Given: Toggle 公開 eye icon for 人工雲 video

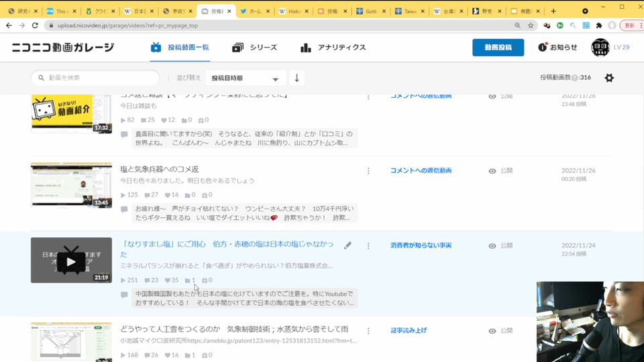Looking at the screenshot, I should (492, 330).
